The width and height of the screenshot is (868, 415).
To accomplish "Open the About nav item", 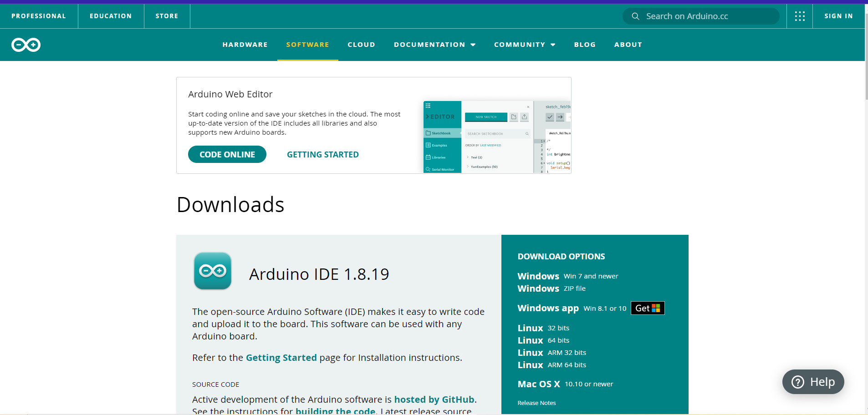I will (x=628, y=45).
